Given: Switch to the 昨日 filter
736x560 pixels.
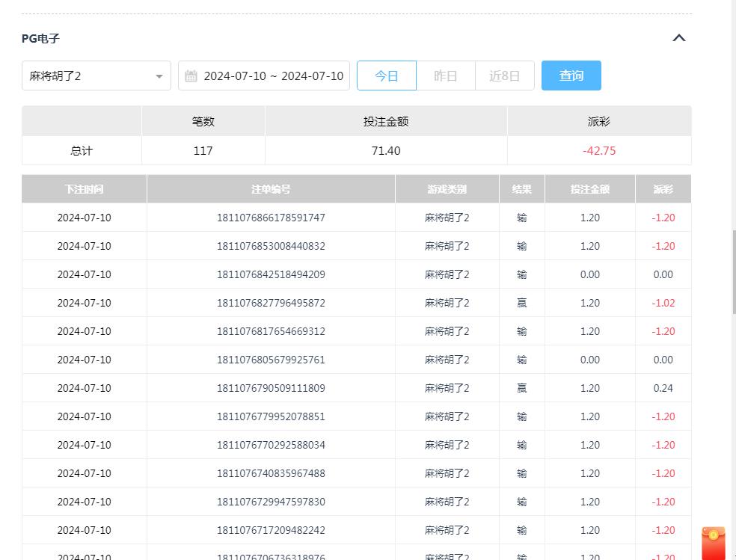Looking at the screenshot, I should 446,76.
